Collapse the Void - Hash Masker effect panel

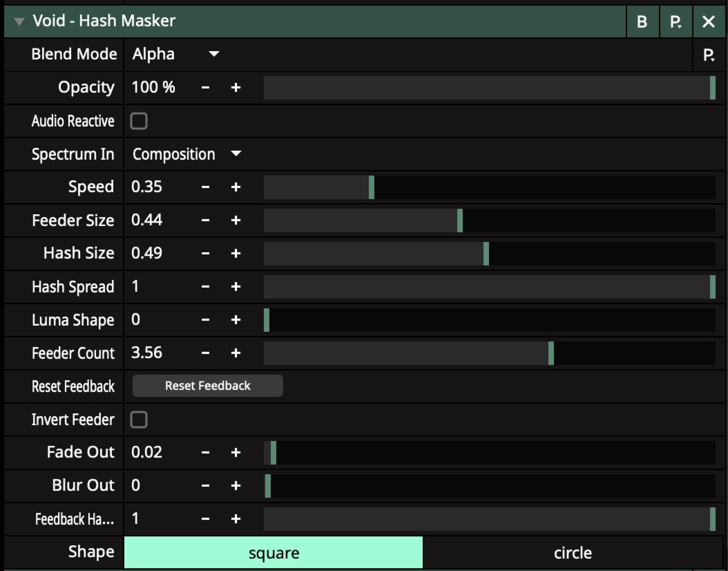tap(19, 22)
